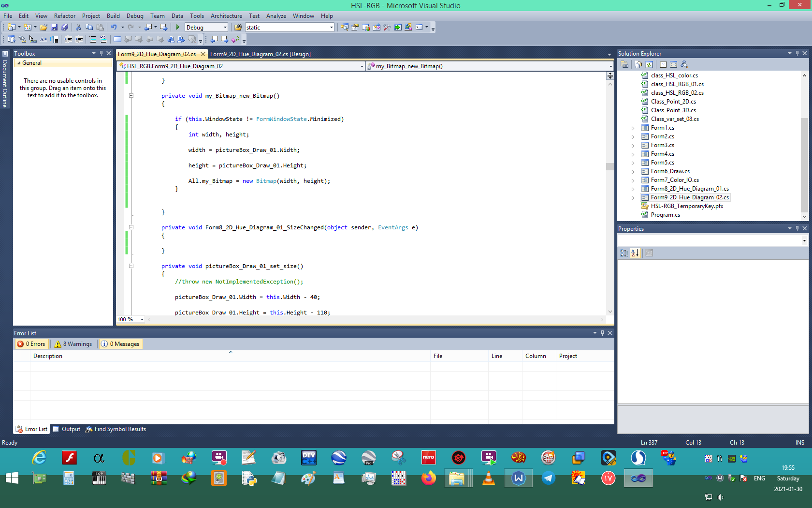
Task: Click the Windows Start button
Action: [x=12, y=478]
